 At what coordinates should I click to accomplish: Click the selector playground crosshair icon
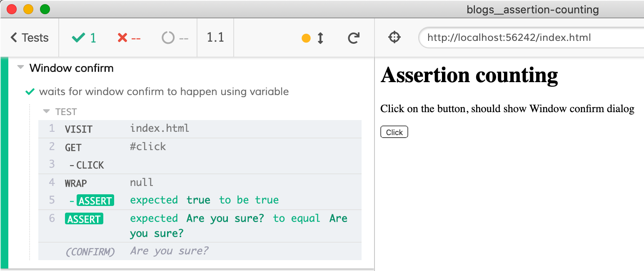pos(394,38)
